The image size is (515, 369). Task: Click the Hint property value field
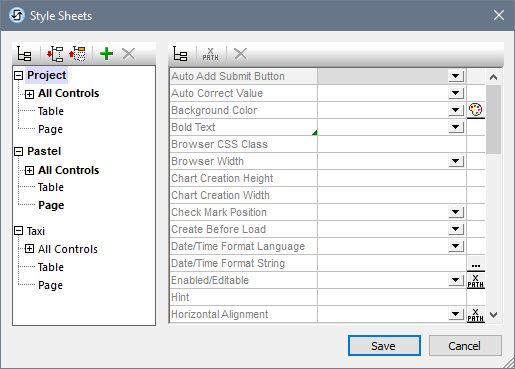pos(392,297)
